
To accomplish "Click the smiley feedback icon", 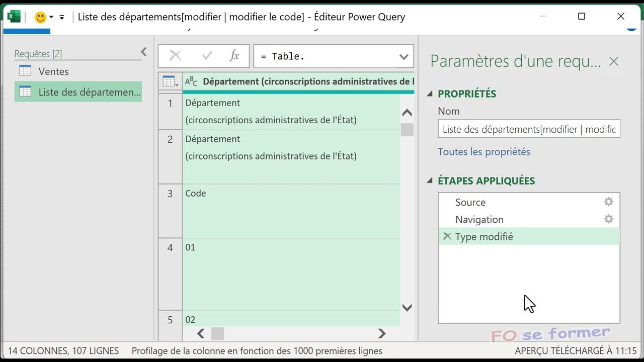I will coord(40,17).
